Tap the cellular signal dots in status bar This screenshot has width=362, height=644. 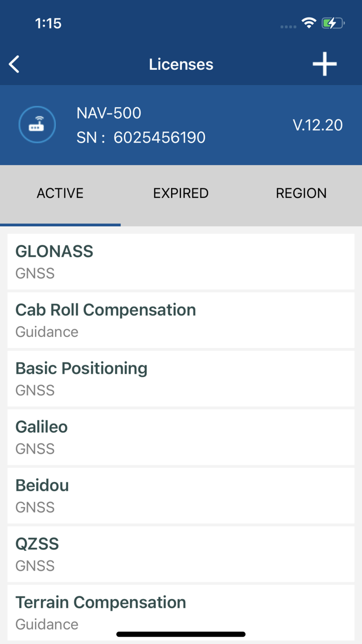coord(288,26)
